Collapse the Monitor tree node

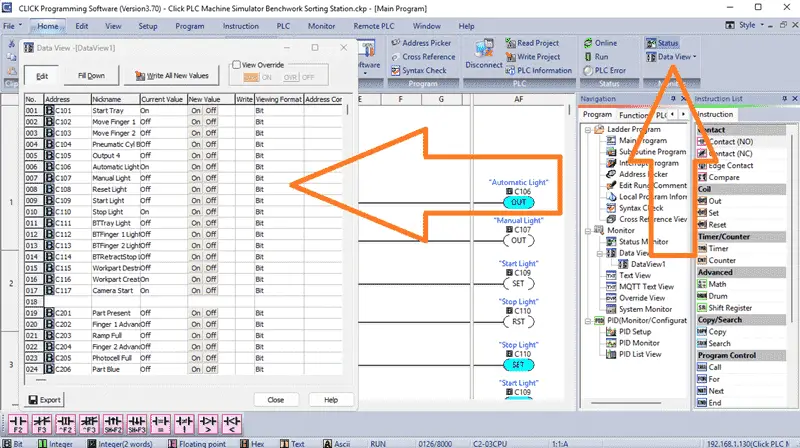(588, 231)
